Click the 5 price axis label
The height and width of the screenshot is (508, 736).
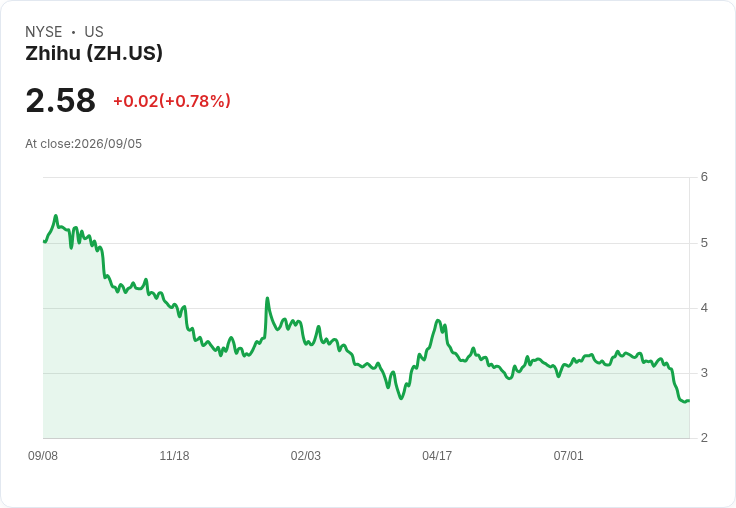[704, 243]
